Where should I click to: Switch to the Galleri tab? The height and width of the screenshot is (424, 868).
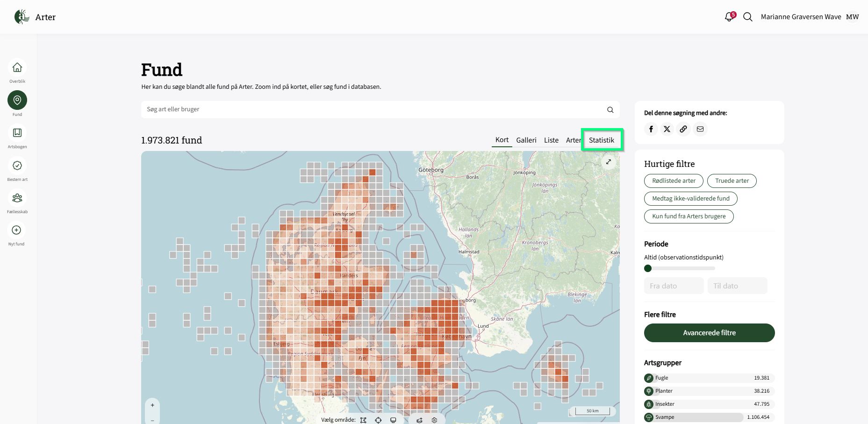526,140
